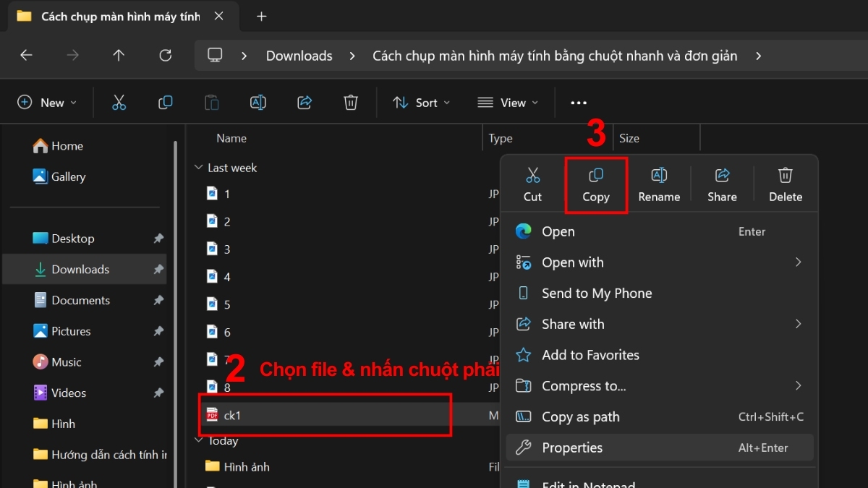Click the navigation pane scrollbar
Image resolution: width=868 pixels, height=488 pixels.
(176, 312)
